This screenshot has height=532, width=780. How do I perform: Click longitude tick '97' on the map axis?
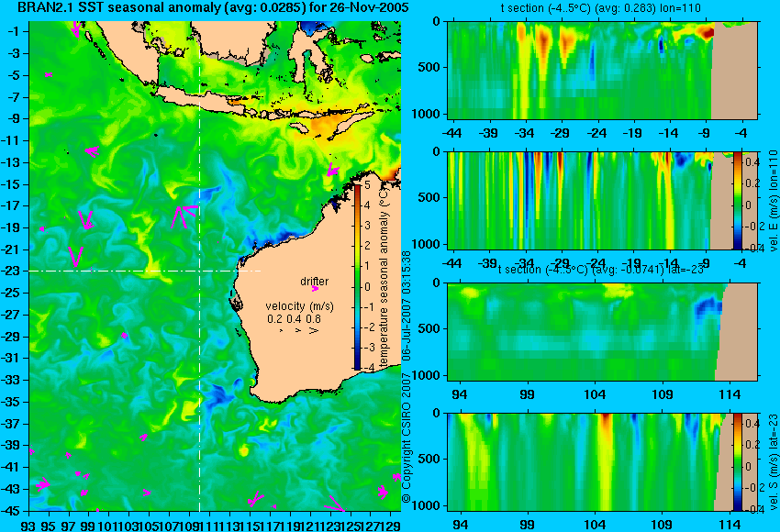click(68, 525)
